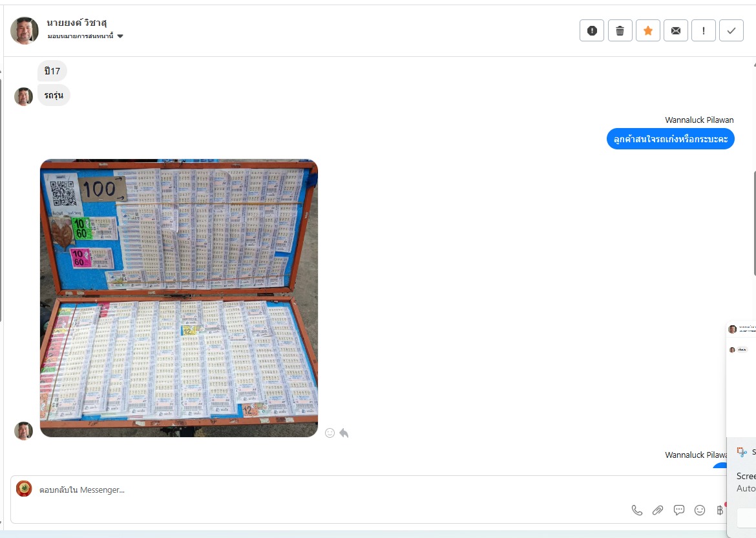The height and width of the screenshot is (538, 756).
Task: Click the contact name in chat header
Action: coord(77,23)
